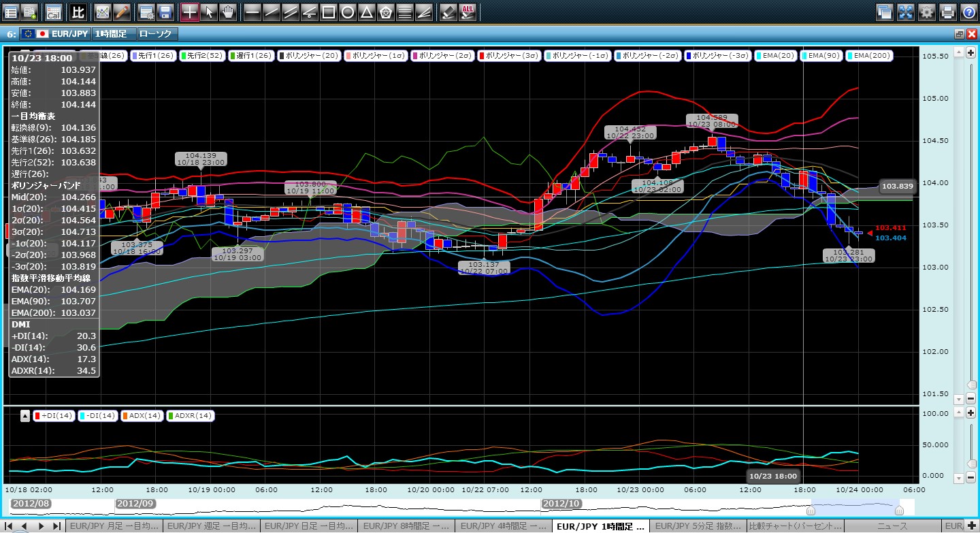This screenshot has width=980, height=533.
Task: Choose the horizontal line drawing tool
Action: coord(252,12)
